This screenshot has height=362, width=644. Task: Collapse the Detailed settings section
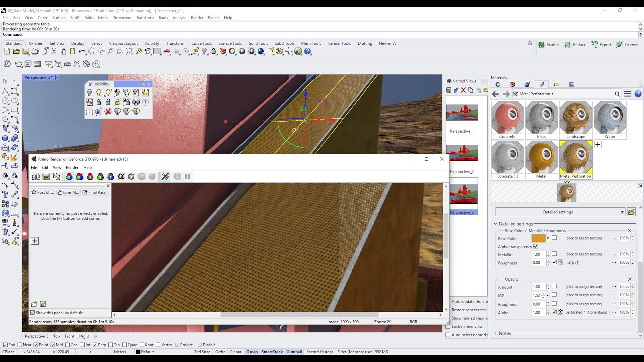[x=495, y=224]
